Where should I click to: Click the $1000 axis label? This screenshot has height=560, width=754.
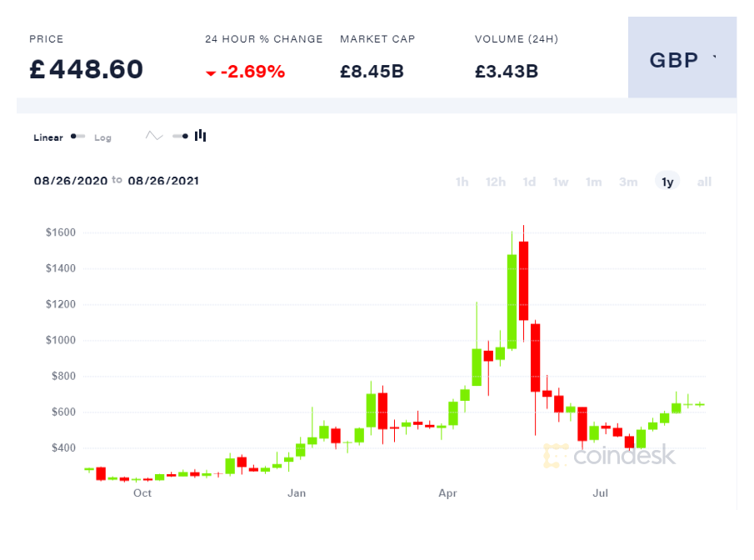[61, 340]
